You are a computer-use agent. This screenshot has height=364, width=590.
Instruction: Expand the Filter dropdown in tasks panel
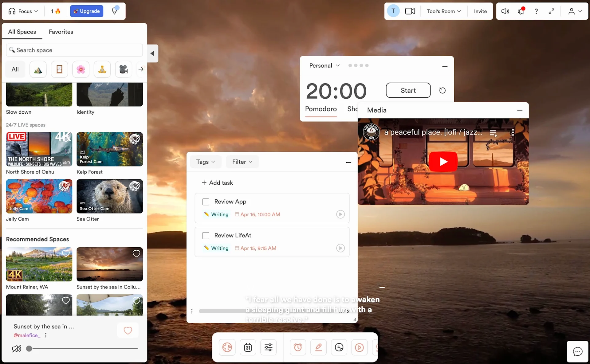click(x=242, y=162)
